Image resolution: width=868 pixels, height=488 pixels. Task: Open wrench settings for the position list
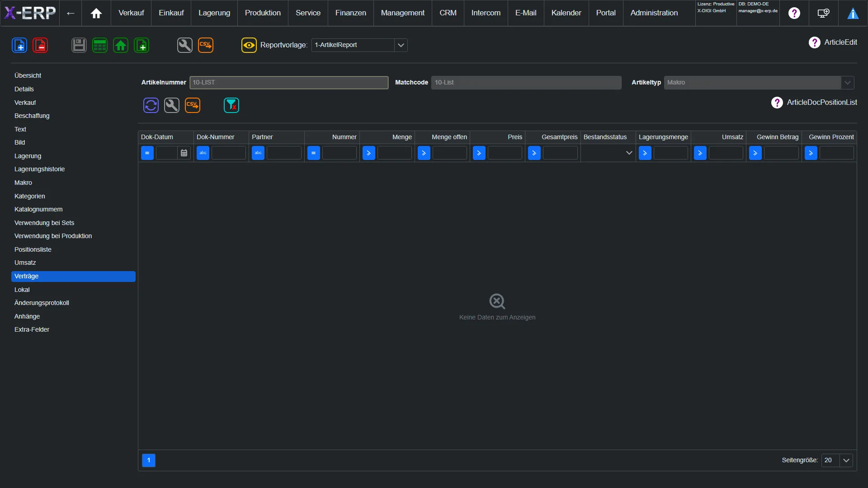point(172,105)
